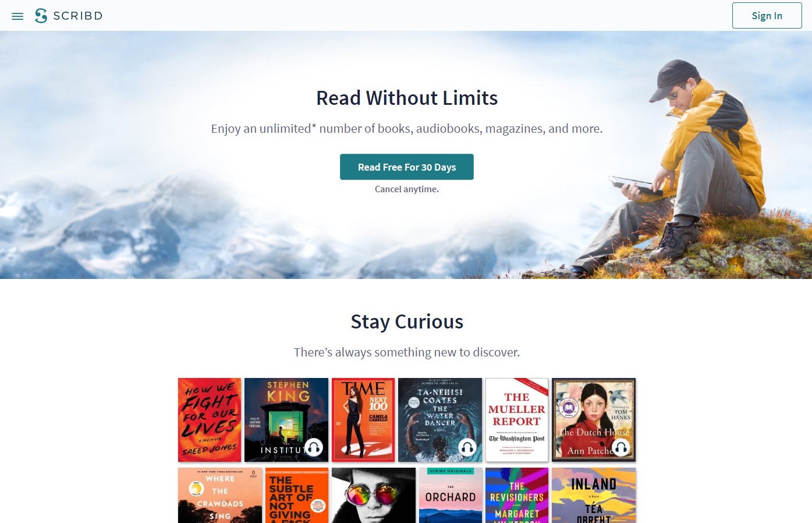Viewport: 812px width, 523px height.
Task: Click the Sign In button
Action: pos(767,16)
